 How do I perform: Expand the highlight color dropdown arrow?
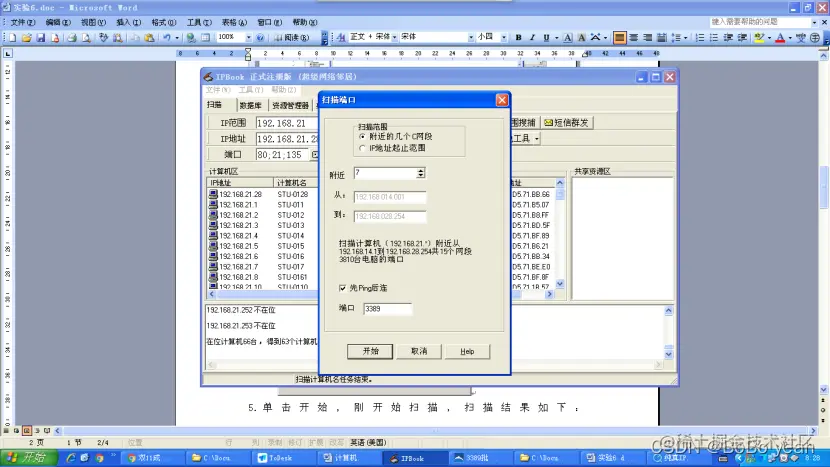tap(769, 38)
